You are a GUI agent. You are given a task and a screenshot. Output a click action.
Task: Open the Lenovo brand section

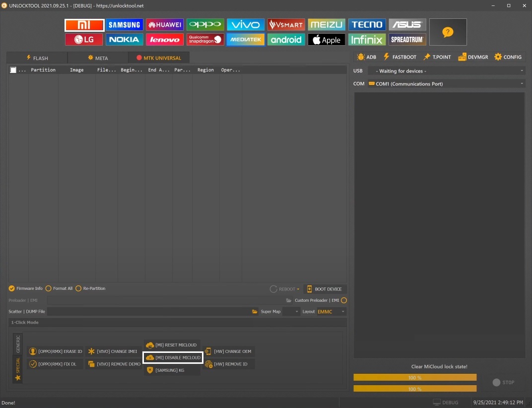[x=165, y=39]
